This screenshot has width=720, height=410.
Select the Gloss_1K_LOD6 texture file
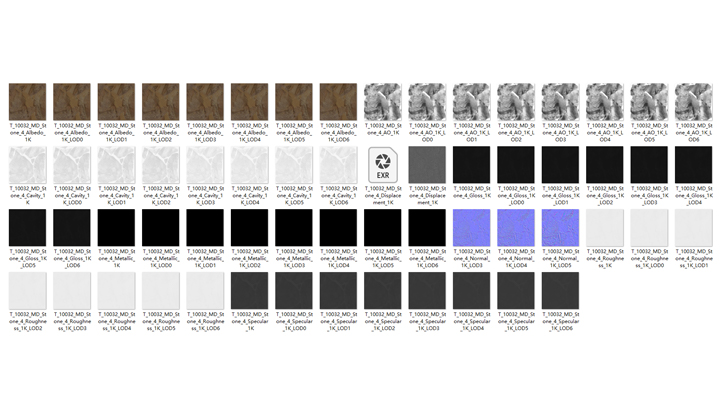point(71,227)
